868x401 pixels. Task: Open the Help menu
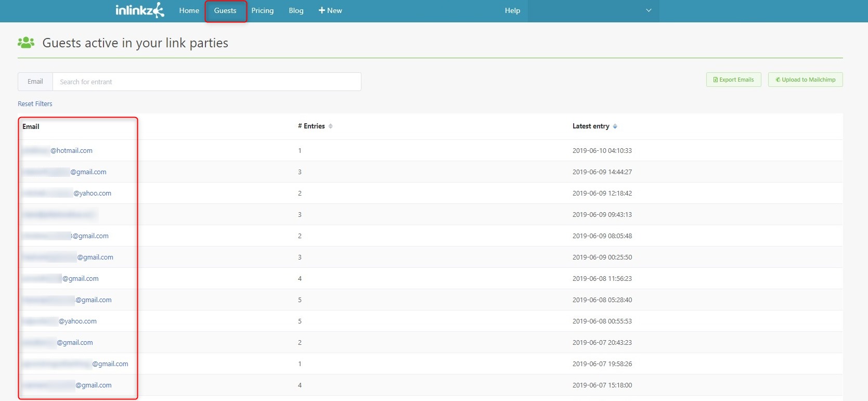[512, 10]
